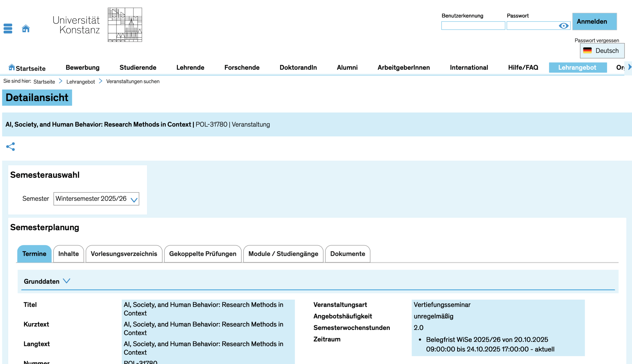Click the Universität Konstanz logo
This screenshot has height=364, width=632.
(98, 25)
